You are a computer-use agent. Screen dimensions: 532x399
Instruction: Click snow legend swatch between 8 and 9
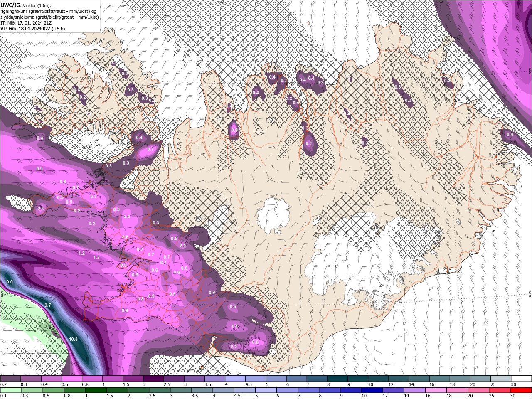pyautogui.click(x=337, y=379)
